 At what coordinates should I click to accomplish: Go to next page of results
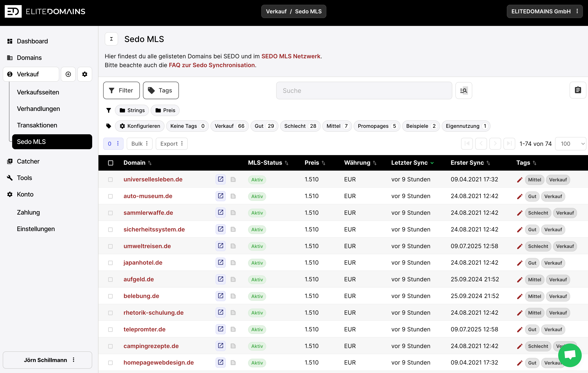click(495, 144)
